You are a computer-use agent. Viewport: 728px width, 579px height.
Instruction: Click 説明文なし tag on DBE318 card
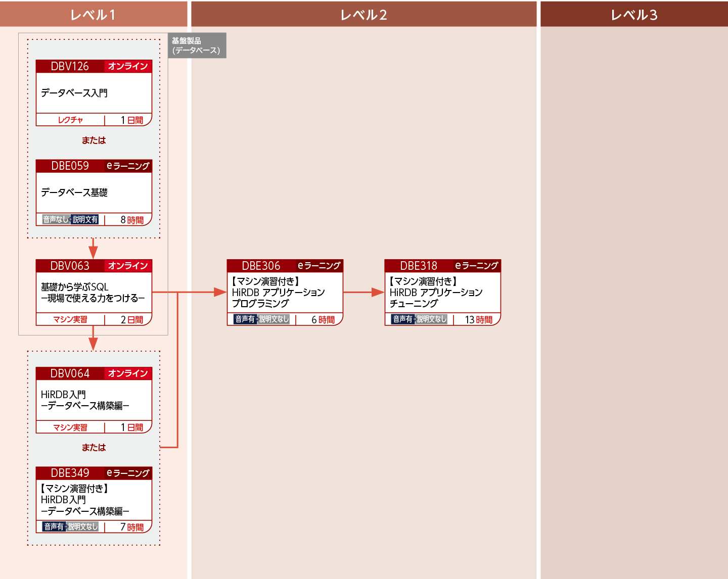click(432, 319)
